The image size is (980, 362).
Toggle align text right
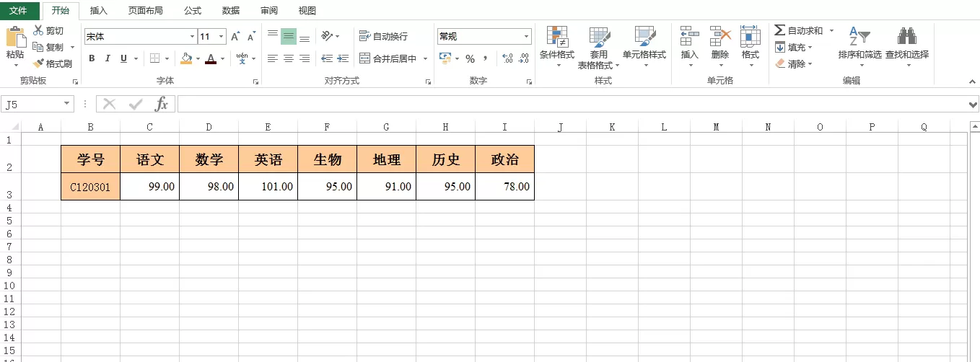coord(305,58)
